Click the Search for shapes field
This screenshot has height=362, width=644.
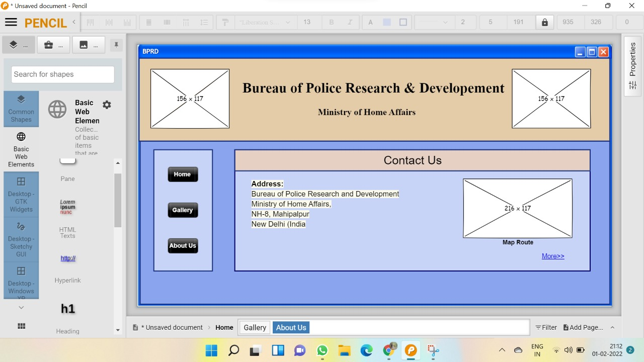(x=63, y=74)
